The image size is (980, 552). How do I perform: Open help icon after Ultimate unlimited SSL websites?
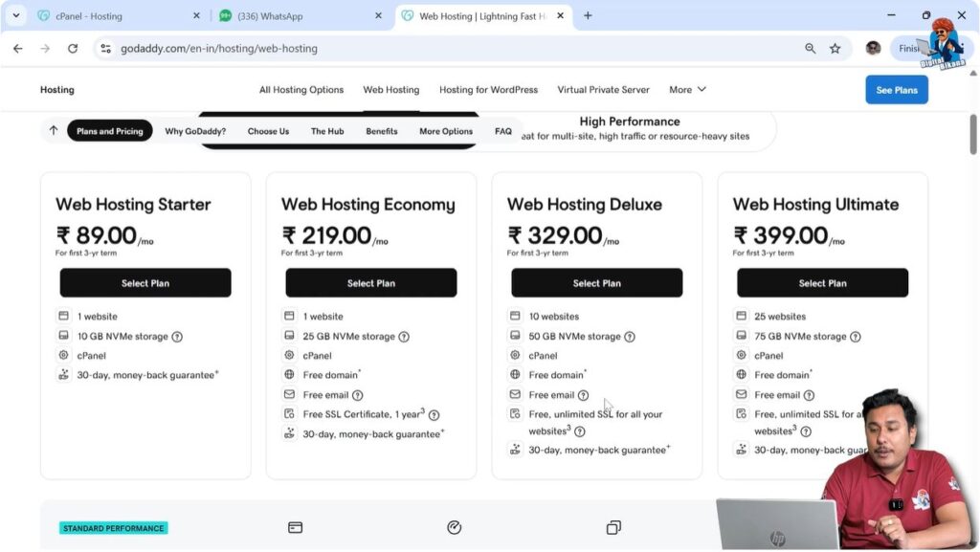(x=806, y=431)
